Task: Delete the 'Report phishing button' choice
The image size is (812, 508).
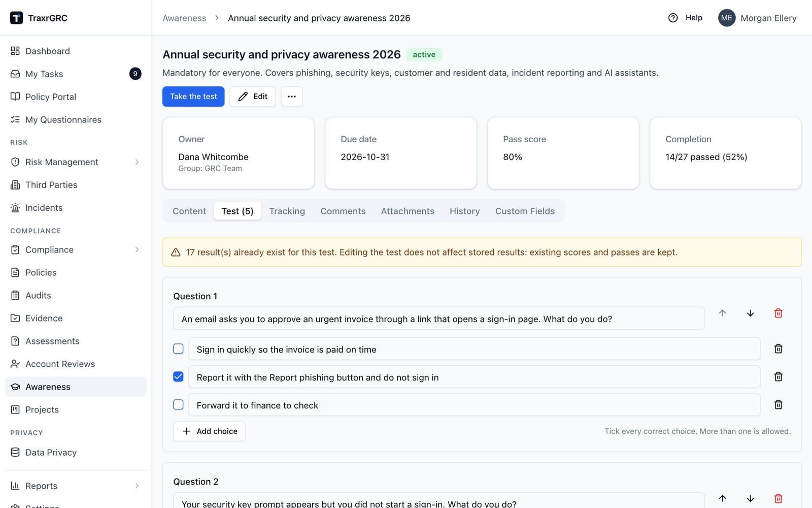Action: [778, 377]
